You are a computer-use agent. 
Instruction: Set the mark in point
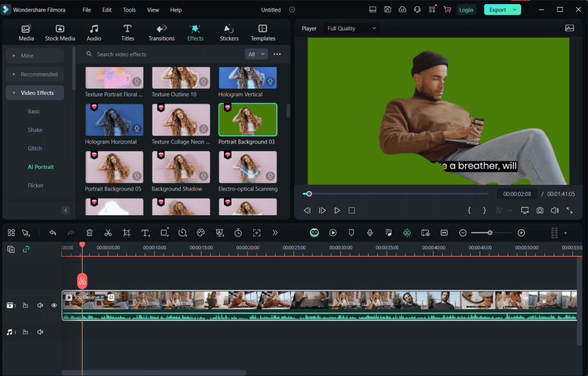pos(469,211)
